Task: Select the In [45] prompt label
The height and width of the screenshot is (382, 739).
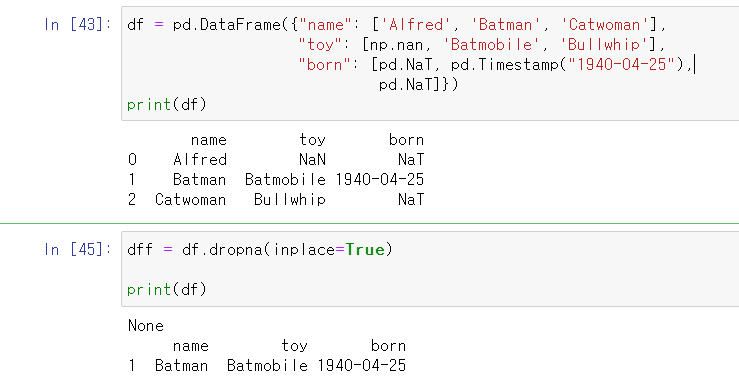Action: 77,249
